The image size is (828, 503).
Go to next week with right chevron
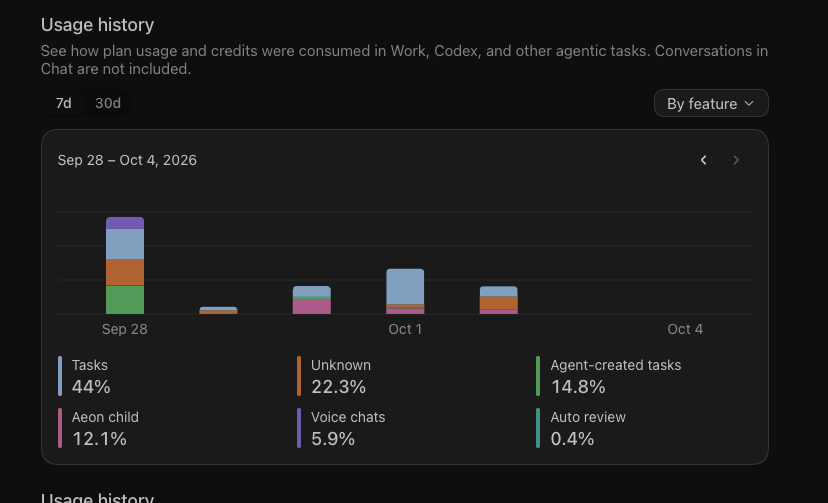(x=736, y=160)
